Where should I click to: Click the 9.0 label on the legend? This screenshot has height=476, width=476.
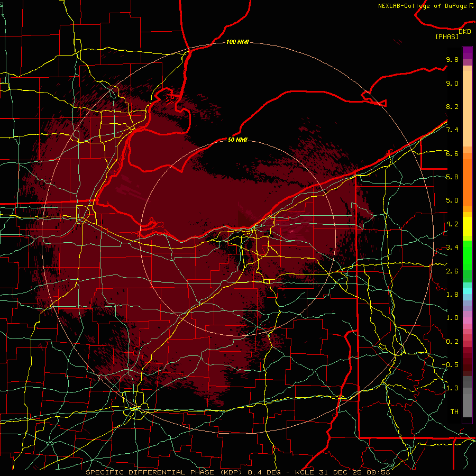[452, 83]
